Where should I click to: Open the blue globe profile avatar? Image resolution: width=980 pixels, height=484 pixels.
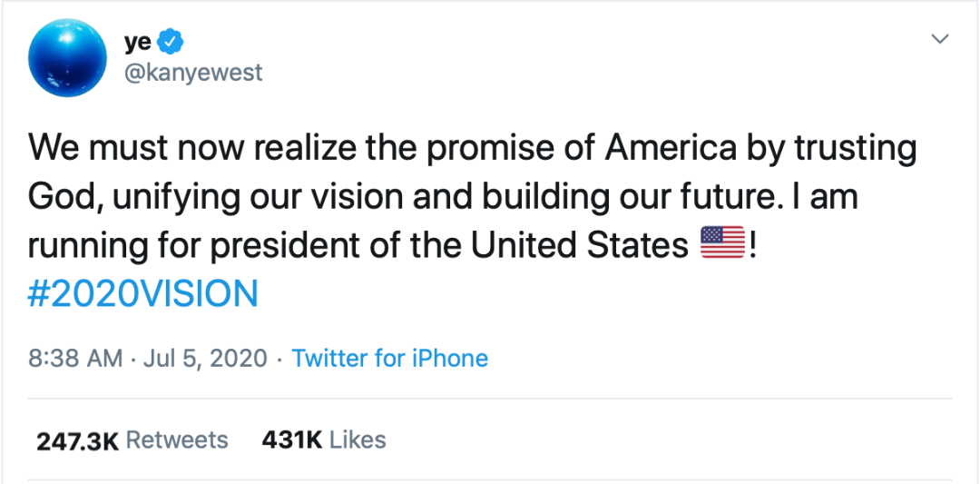(x=68, y=56)
